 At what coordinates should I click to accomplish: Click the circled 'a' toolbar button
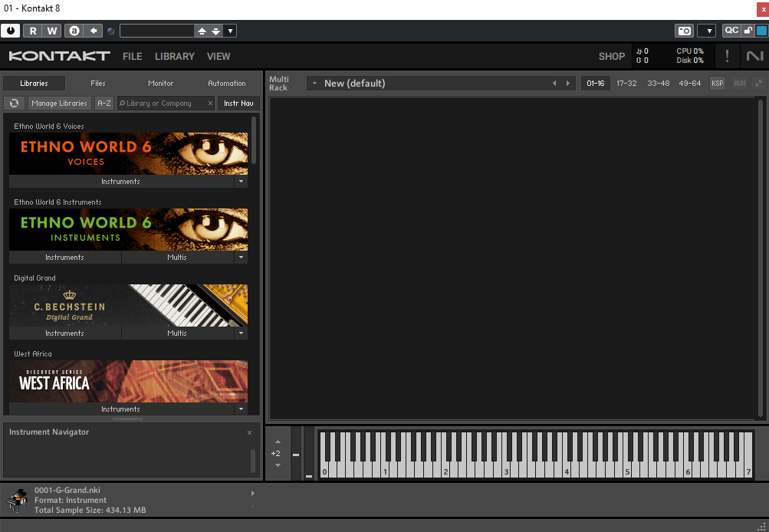[x=74, y=31]
